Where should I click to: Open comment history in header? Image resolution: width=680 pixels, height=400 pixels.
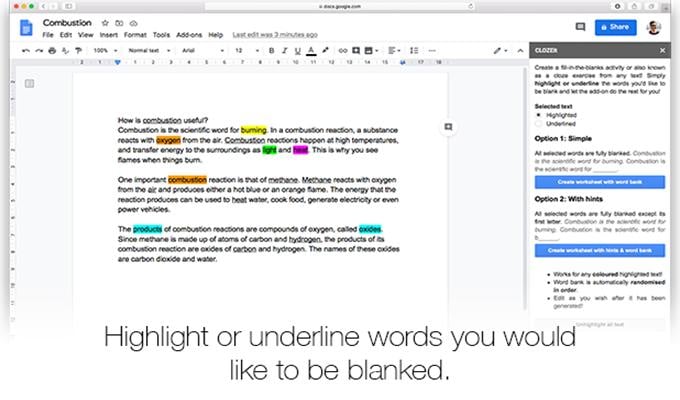point(580,27)
